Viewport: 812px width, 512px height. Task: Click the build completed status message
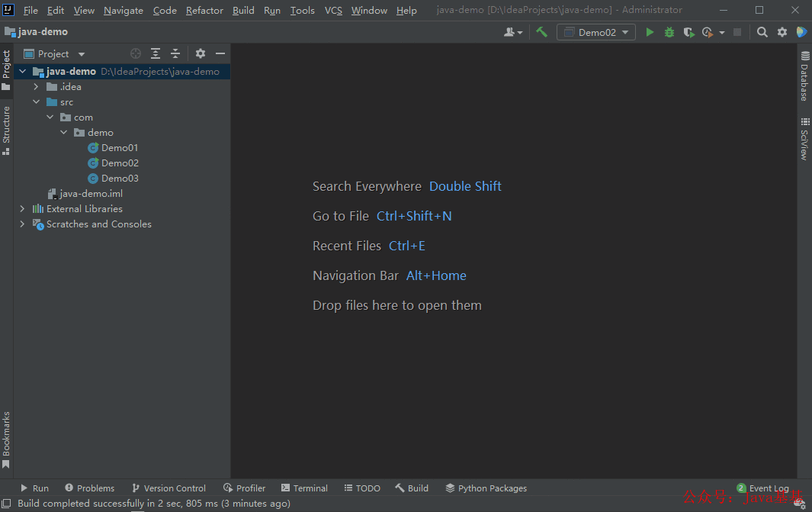pos(154,503)
